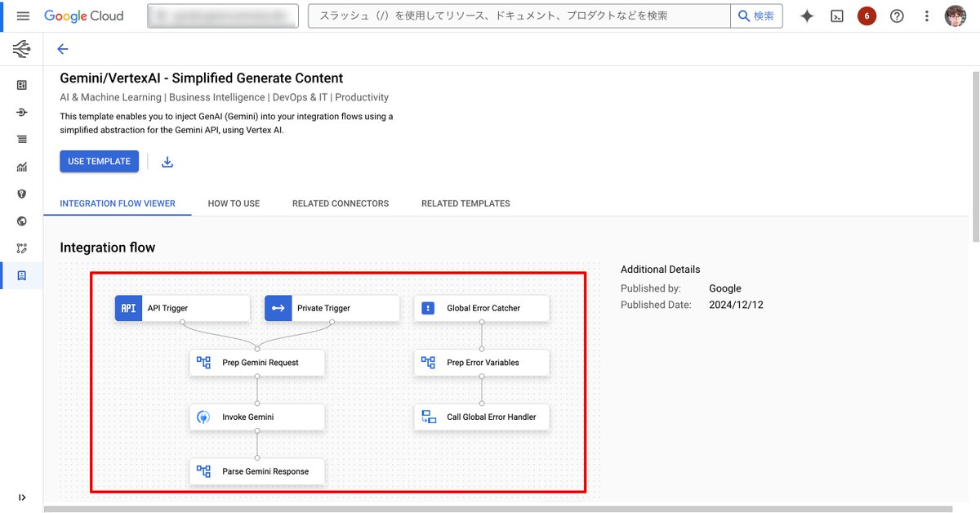Click the Call Global Error Handler icon
980x513 pixels.
[x=429, y=417]
